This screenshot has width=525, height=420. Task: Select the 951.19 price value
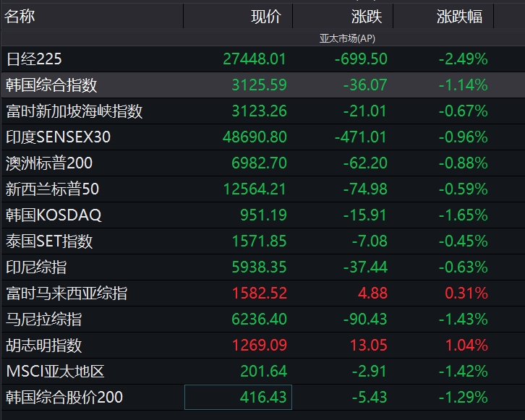[x=263, y=215]
